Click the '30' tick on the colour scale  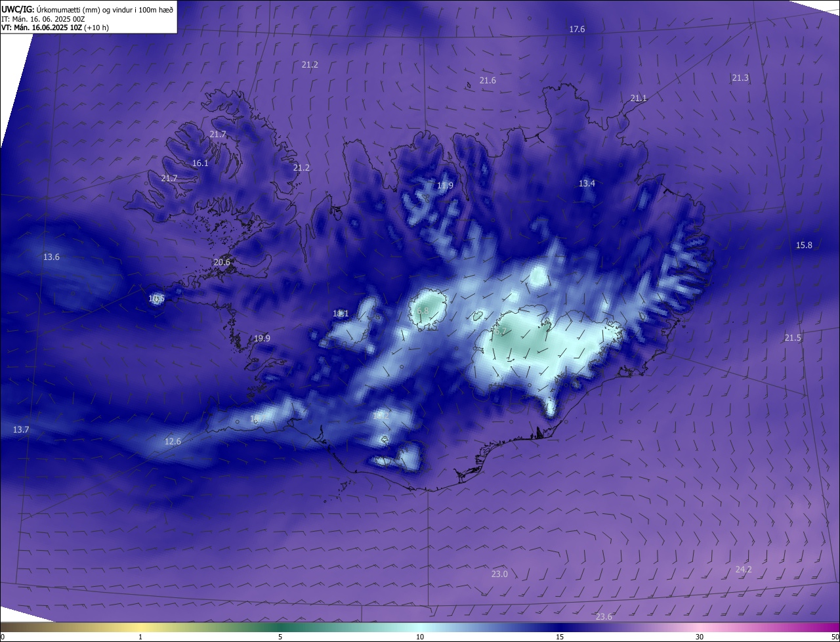tap(700, 637)
